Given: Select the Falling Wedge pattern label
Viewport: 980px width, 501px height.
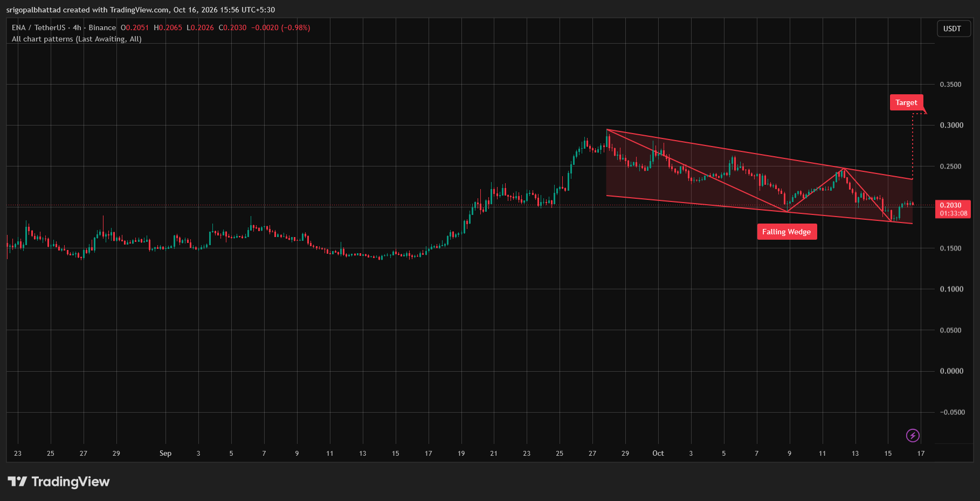Looking at the screenshot, I should [x=786, y=232].
